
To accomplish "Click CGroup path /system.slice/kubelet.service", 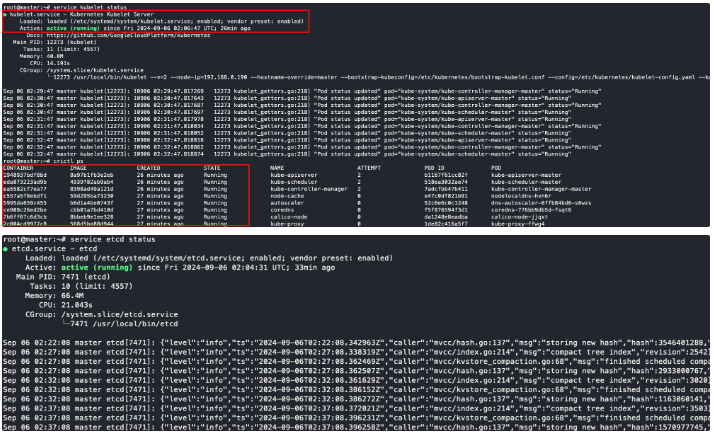I will (x=95, y=70).
